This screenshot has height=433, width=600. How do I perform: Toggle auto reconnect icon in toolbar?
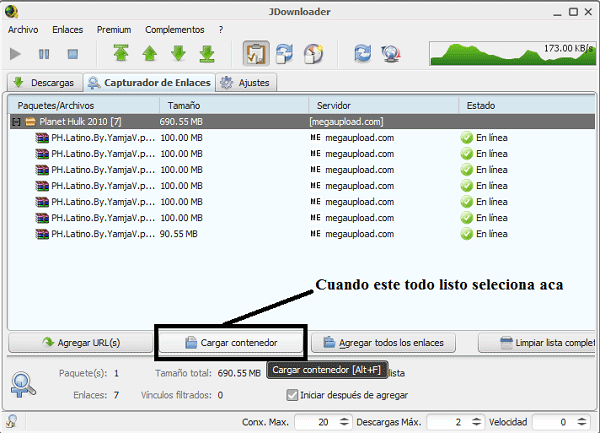pyautogui.click(x=285, y=53)
